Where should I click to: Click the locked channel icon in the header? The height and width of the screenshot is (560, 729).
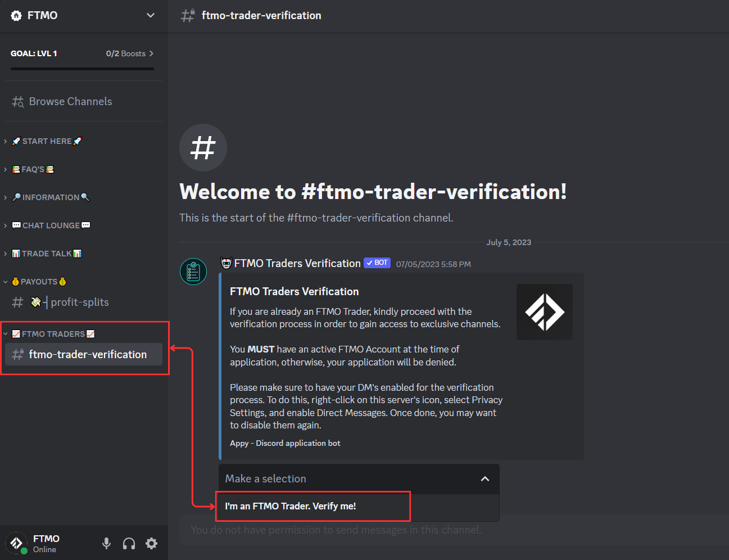point(188,15)
